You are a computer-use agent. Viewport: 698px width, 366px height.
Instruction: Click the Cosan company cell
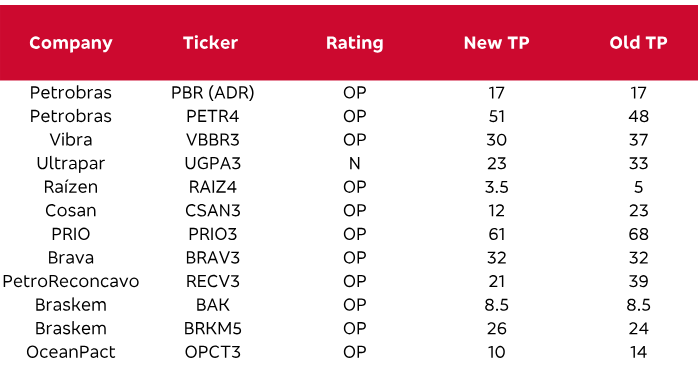click(x=71, y=211)
